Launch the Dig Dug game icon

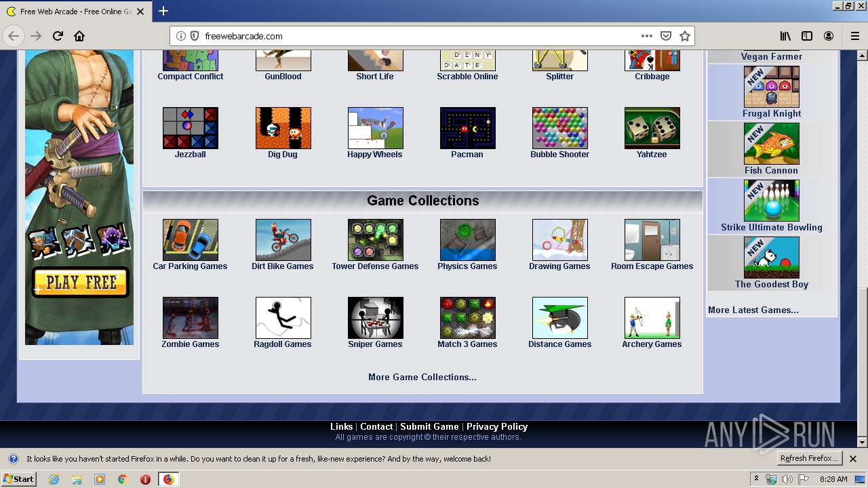coord(283,128)
